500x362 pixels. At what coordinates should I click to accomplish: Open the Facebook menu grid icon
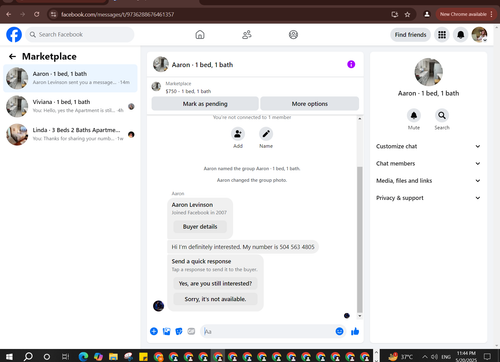click(442, 35)
